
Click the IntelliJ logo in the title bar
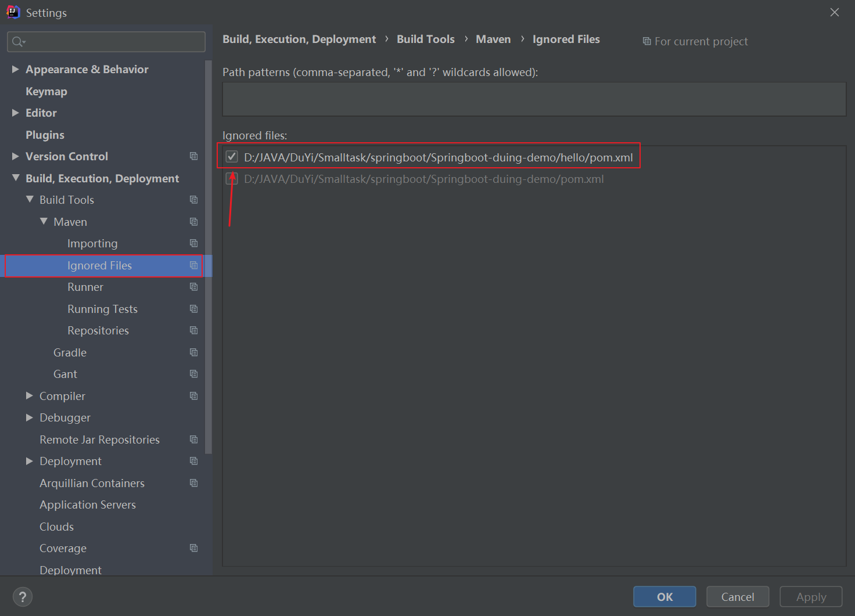(13, 12)
